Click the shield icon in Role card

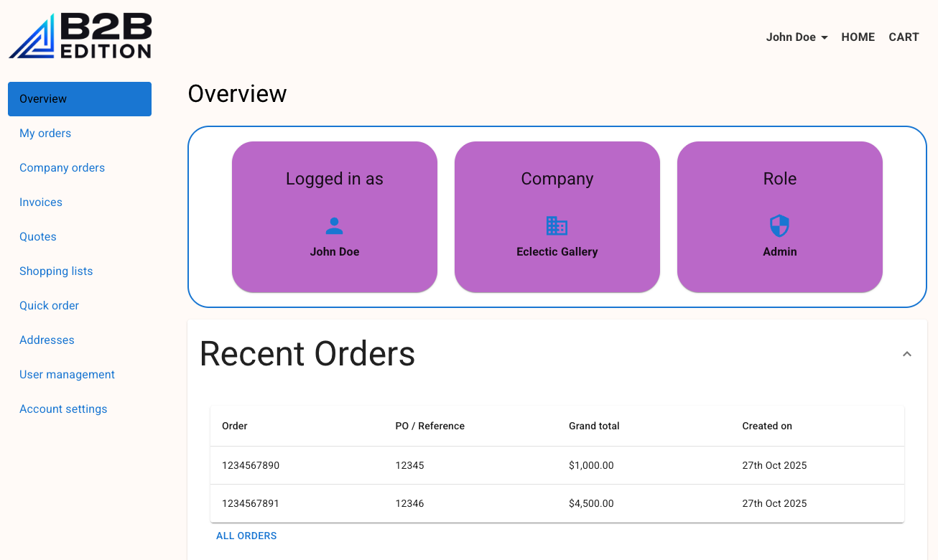[x=779, y=226]
